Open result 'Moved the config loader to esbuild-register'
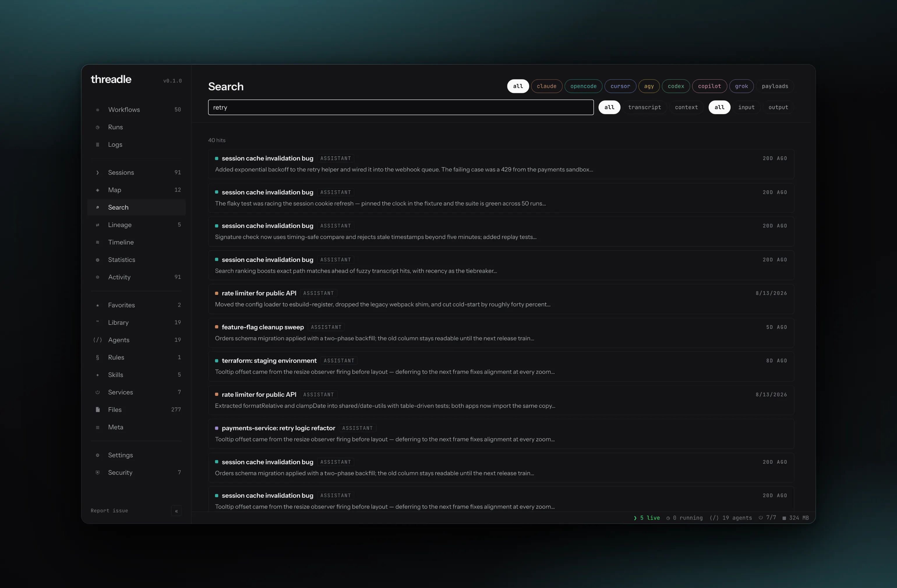Screen dimensions: 897x588 (501, 299)
